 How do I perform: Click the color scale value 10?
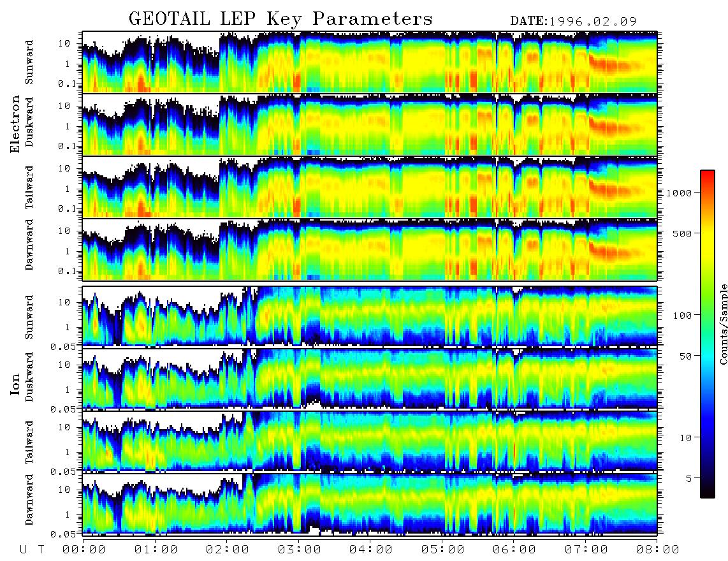(x=685, y=437)
